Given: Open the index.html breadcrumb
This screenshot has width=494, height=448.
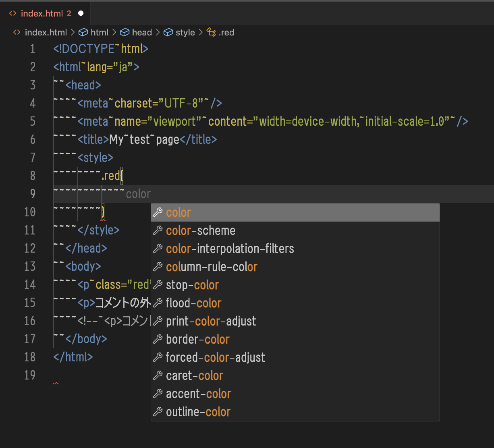Looking at the screenshot, I should point(46,33).
